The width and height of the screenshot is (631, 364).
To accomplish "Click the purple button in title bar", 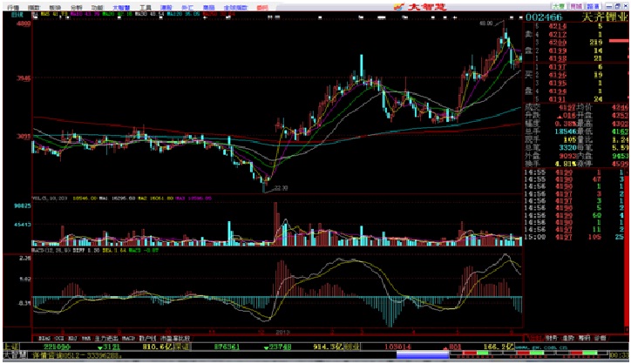I will click(x=575, y=6).
